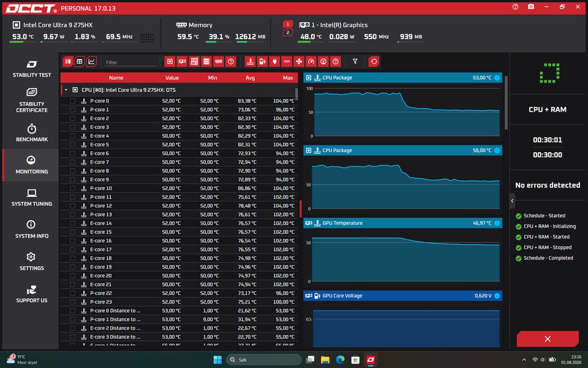This screenshot has height=368, width=588.
Task: Toggle the CPU sensor filter icon
Action: [x=170, y=61]
